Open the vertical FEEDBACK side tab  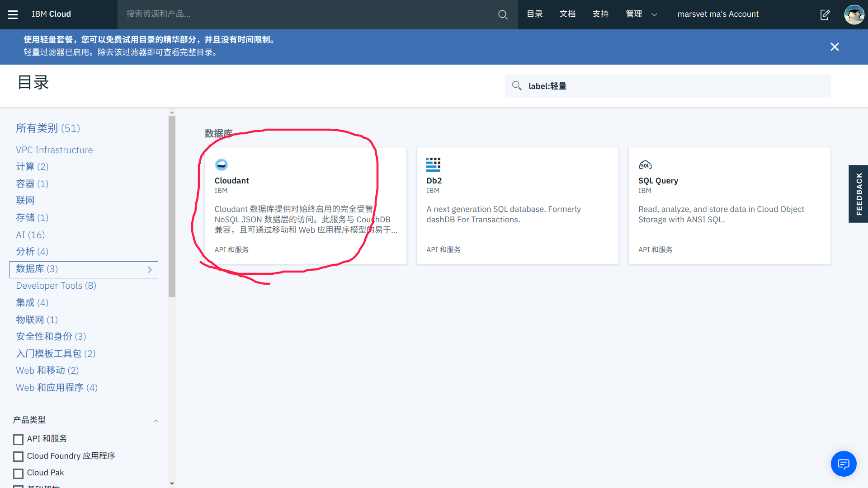tap(859, 194)
